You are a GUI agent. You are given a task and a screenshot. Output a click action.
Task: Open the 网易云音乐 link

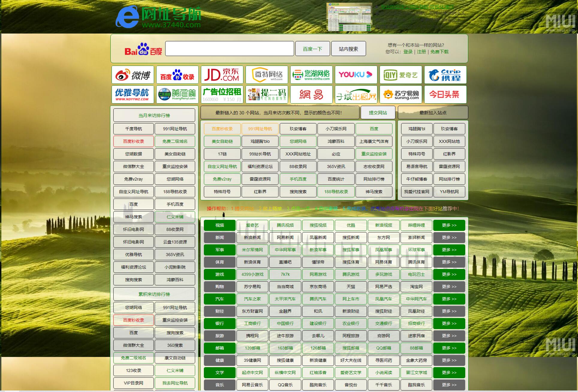tap(252, 385)
